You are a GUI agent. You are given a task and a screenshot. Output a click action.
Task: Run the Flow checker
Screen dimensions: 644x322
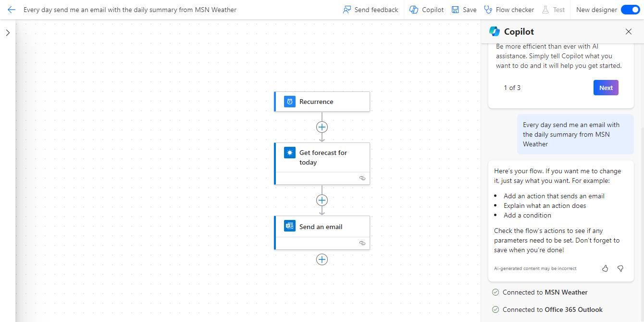[508, 10]
